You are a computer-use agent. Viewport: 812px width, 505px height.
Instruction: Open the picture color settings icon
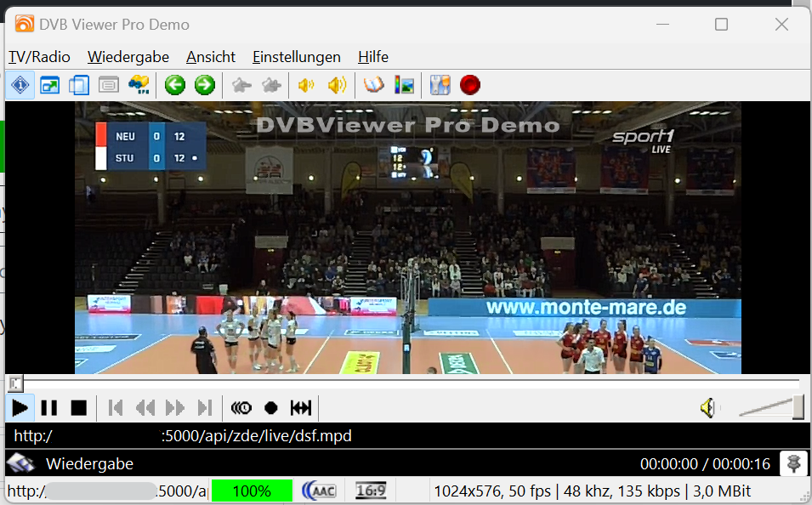pos(404,85)
